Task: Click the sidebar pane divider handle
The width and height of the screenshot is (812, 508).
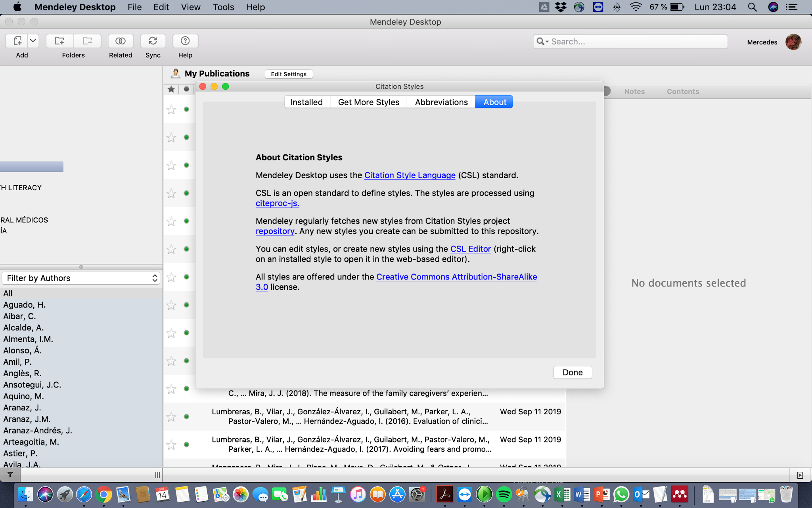Action: [81, 267]
